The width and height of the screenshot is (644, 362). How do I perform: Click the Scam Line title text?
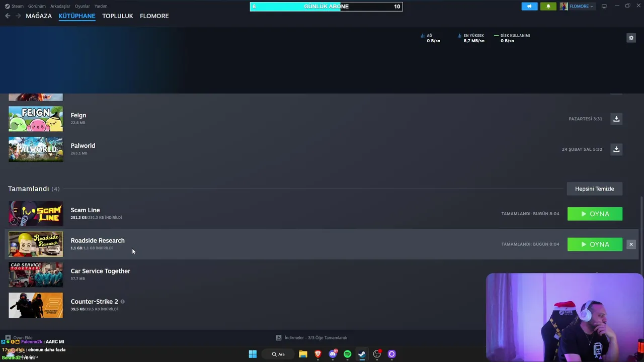point(85,210)
